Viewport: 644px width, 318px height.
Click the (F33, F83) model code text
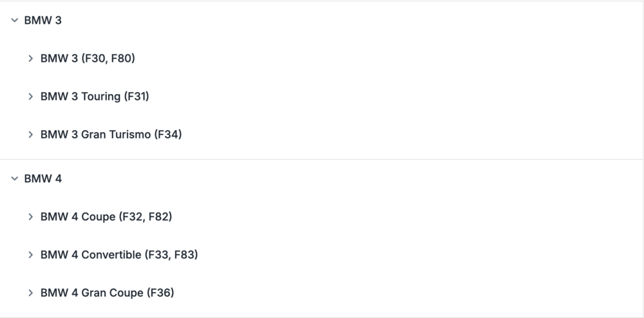tap(171, 255)
